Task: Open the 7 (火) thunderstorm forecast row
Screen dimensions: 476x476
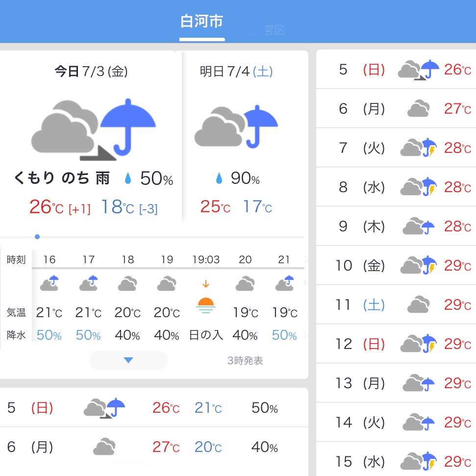Action: 396,148
